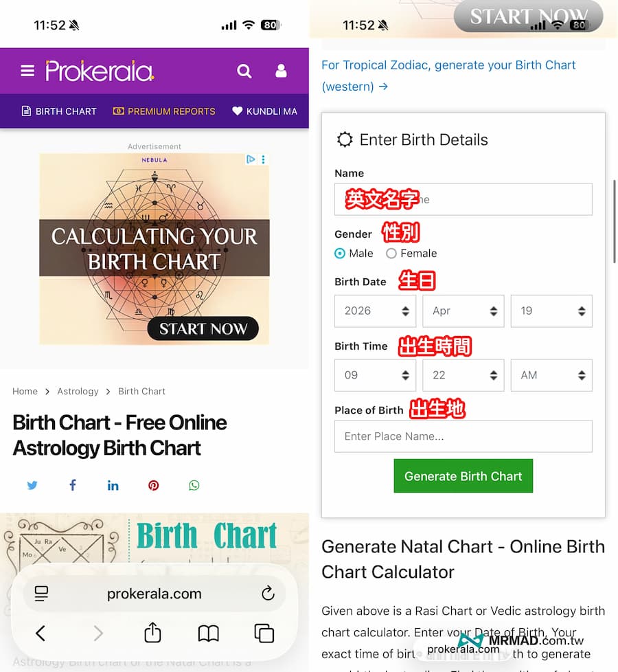This screenshot has height=672, width=618.
Task: Choose the Female gender option
Action: [391, 254]
